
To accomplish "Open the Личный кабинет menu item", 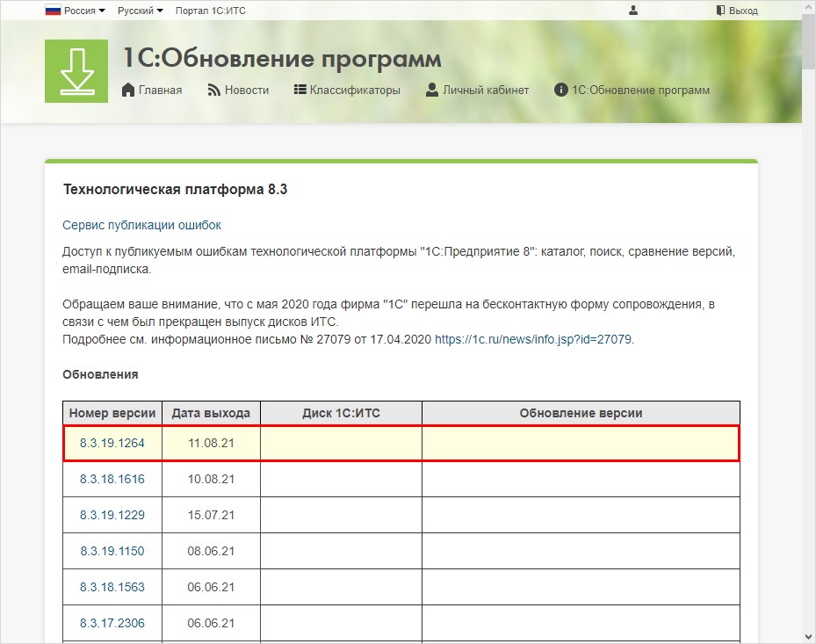I will point(486,90).
